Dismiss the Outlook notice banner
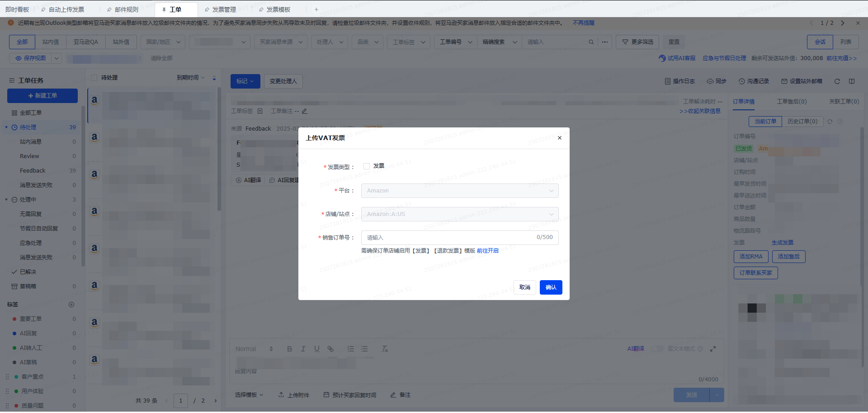868x413 pixels. tap(858, 23)
